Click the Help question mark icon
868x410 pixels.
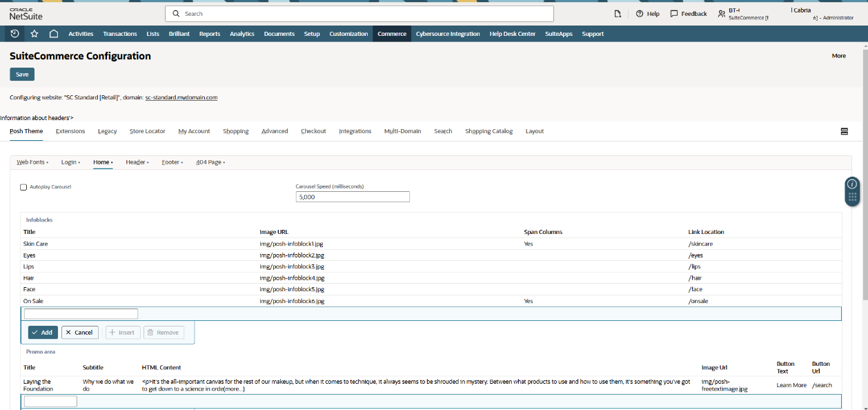point(640,14)
